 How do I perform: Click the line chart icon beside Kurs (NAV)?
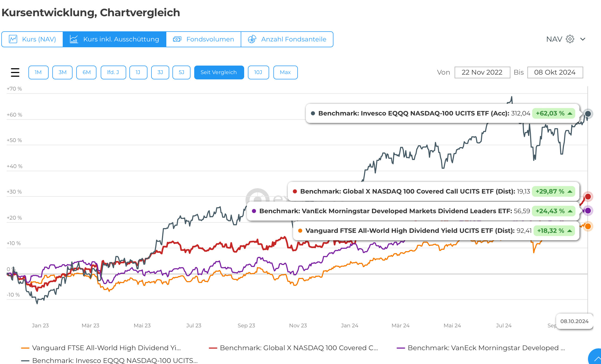13,39
